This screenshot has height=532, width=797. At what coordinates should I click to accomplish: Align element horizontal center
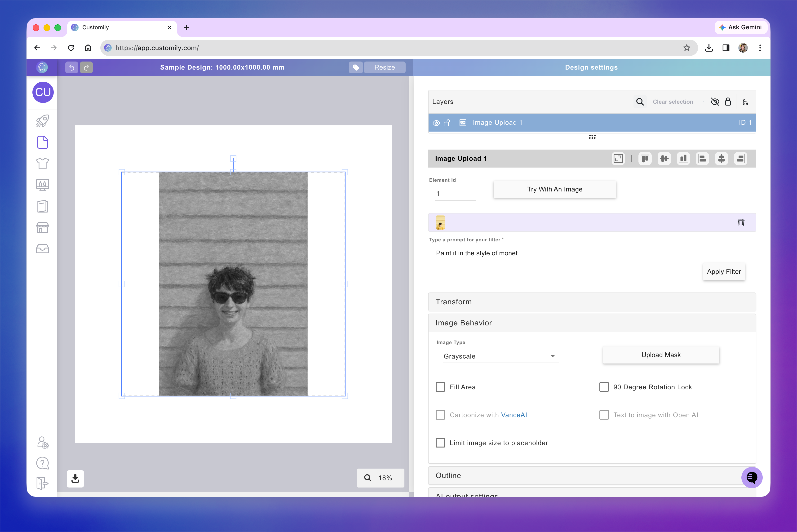click(721, 159)
